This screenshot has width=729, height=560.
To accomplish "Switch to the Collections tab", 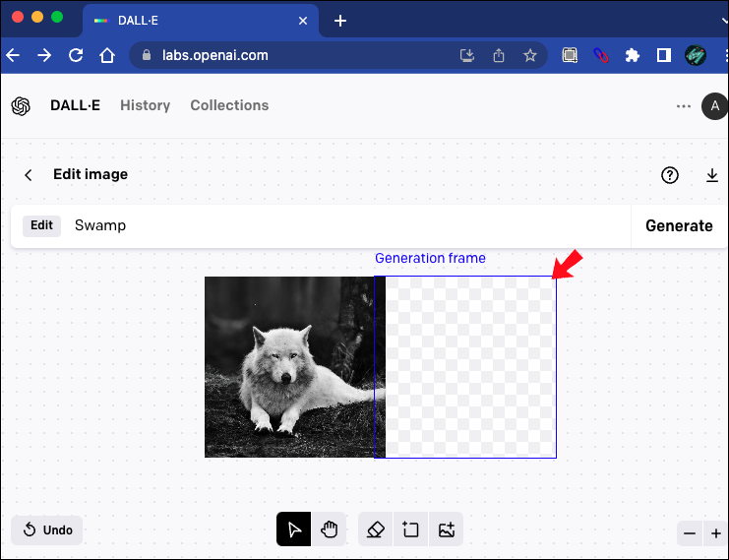I will coord(229,105).
